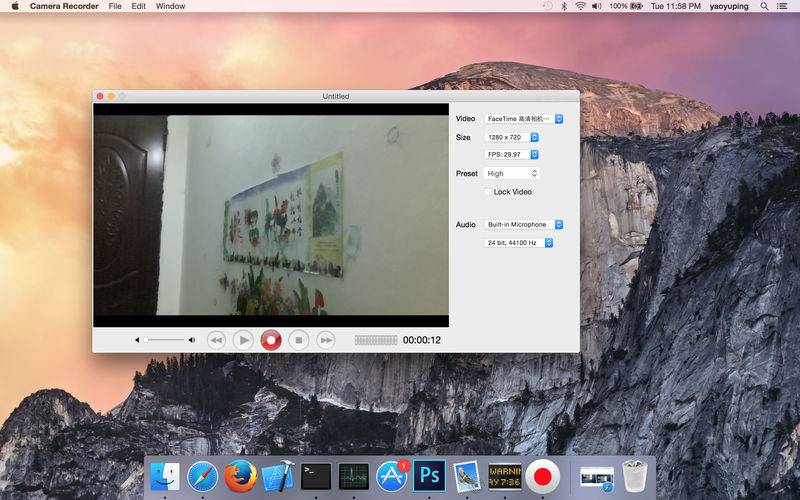This screenshot has width=800, height=500.
Task: Open the File menu
Action: 115,6
